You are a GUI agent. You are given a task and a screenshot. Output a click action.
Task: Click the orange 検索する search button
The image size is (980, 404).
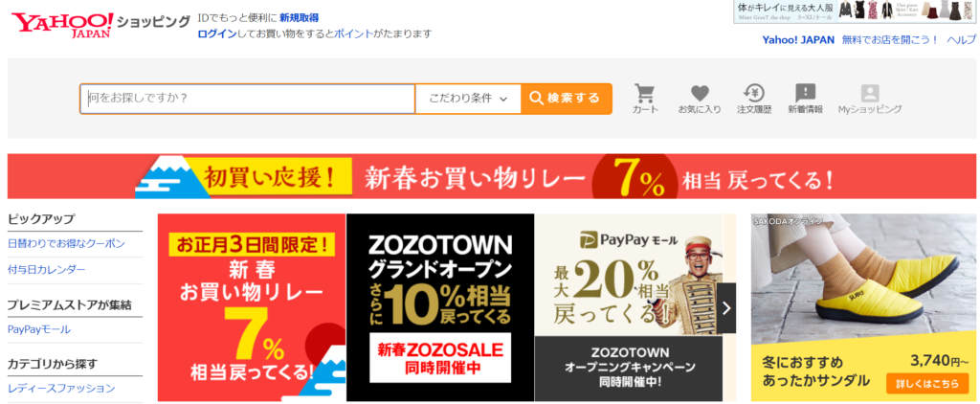pyautogui.click(x=566, y=99)
